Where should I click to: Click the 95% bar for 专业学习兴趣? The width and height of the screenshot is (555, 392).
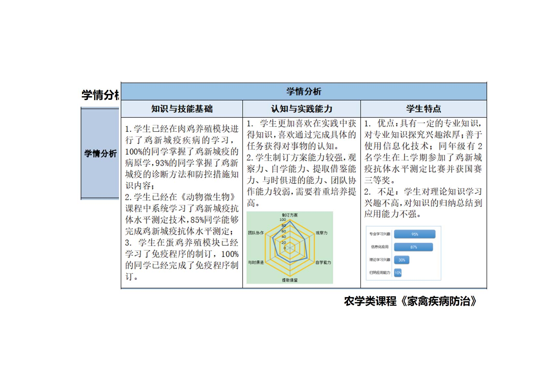point(415,234)
